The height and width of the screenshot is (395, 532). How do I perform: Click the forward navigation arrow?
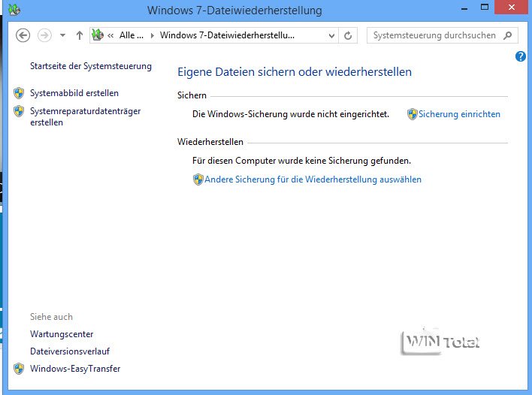pyautogui.click(x=44, y=35)
